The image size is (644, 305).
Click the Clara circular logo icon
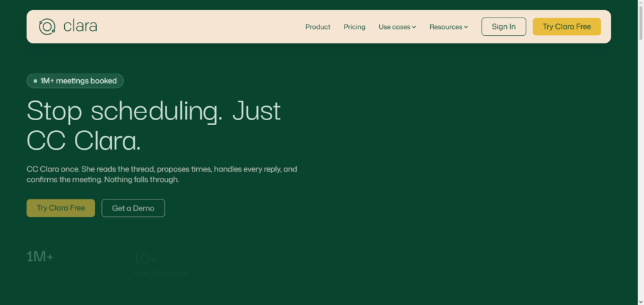47,26
